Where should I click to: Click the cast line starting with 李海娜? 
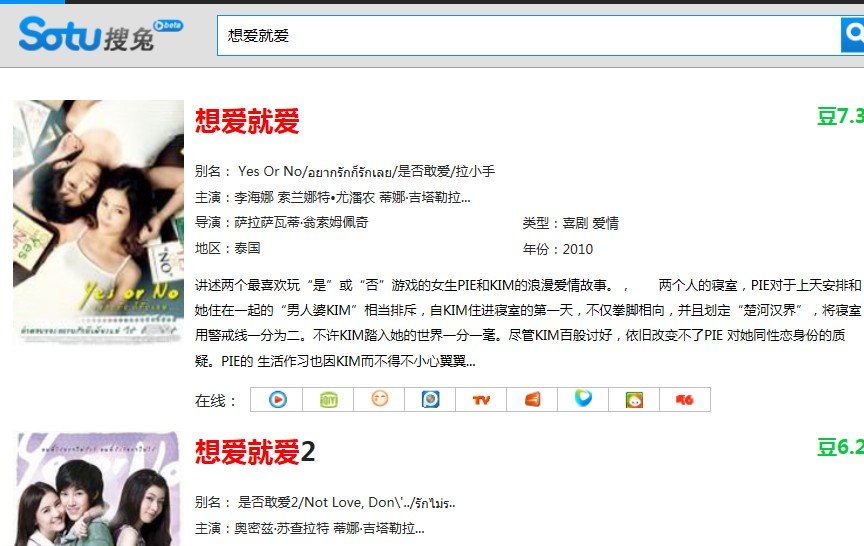[332, 197]
